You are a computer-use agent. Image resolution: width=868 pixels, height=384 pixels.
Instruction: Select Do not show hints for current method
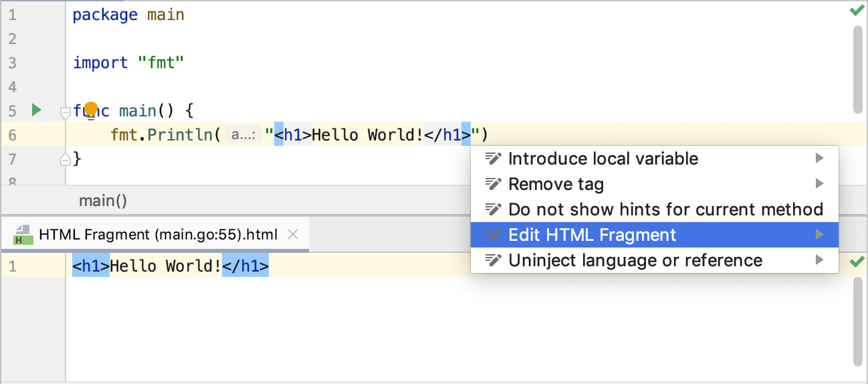click(x=655, y=209)
